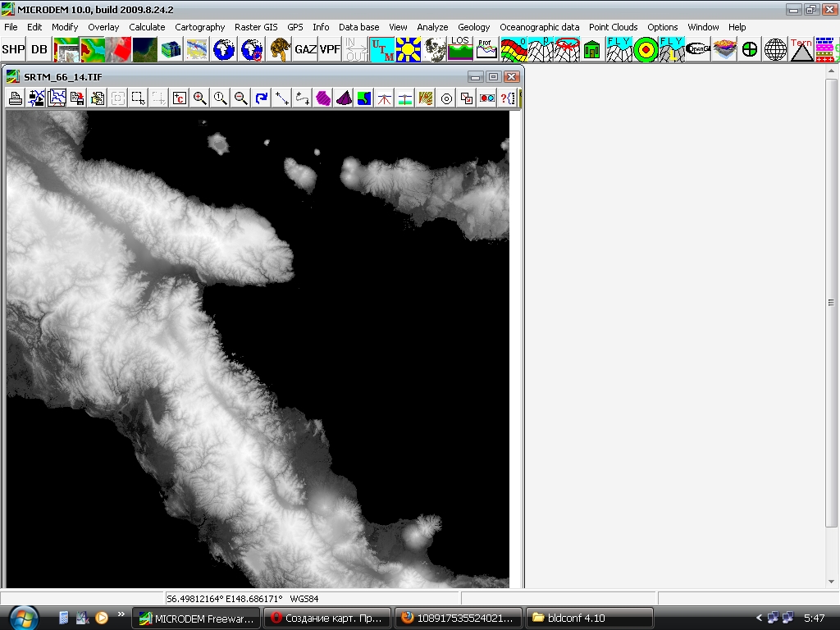840x630 pixels.
Task: Open the Raster GIS menu
Action: click(256, 27)
